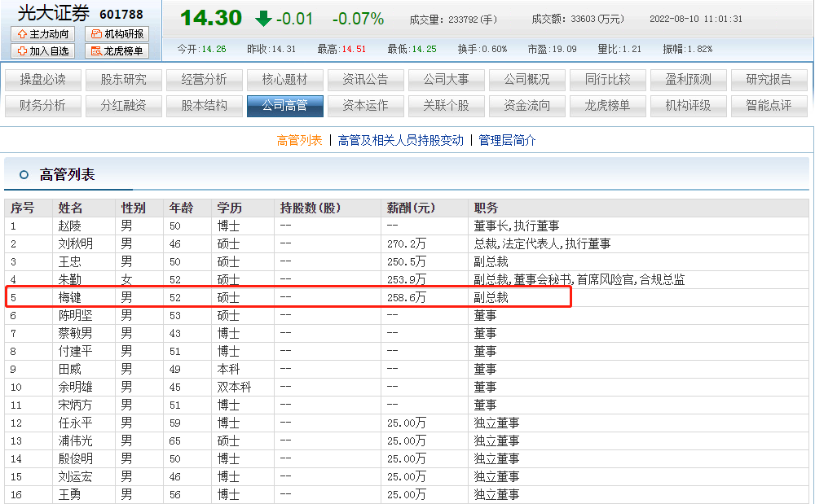Click the circle bullet beside 高管列表 heading
815x504 pixels.
click(x=24, y=175)
